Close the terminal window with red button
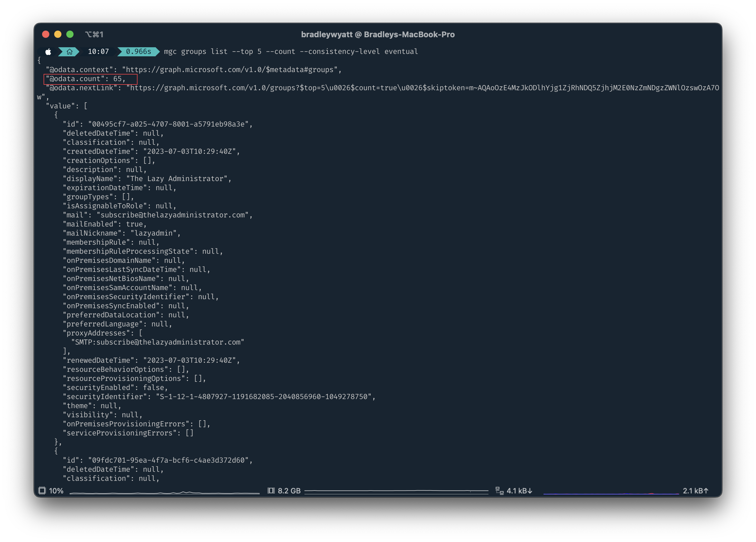The image size is (756, 542). tap(46, 34)
